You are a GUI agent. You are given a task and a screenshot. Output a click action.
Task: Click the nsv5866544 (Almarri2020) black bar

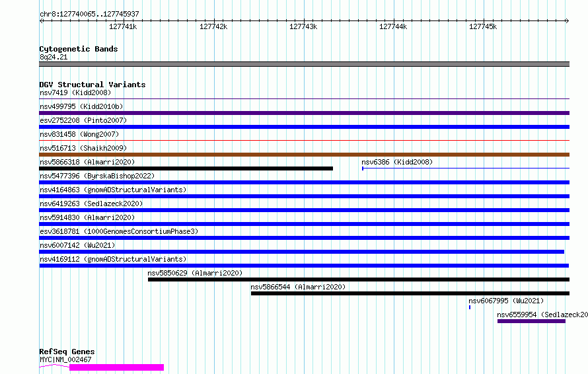pos(410,293)
